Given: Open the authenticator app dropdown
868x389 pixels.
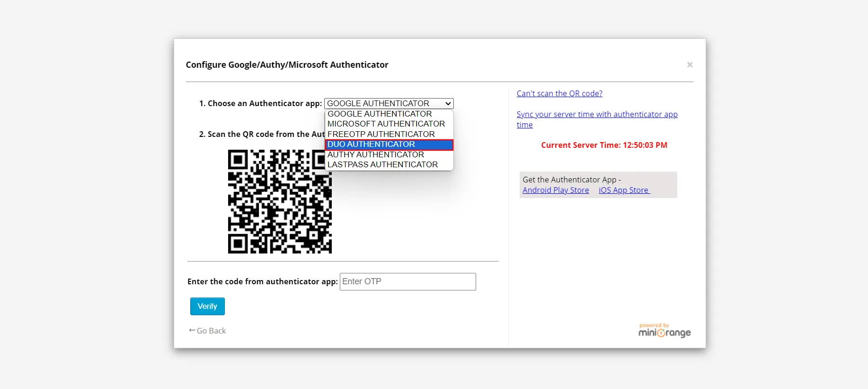Looking at the screenshot, I should 389,103.
